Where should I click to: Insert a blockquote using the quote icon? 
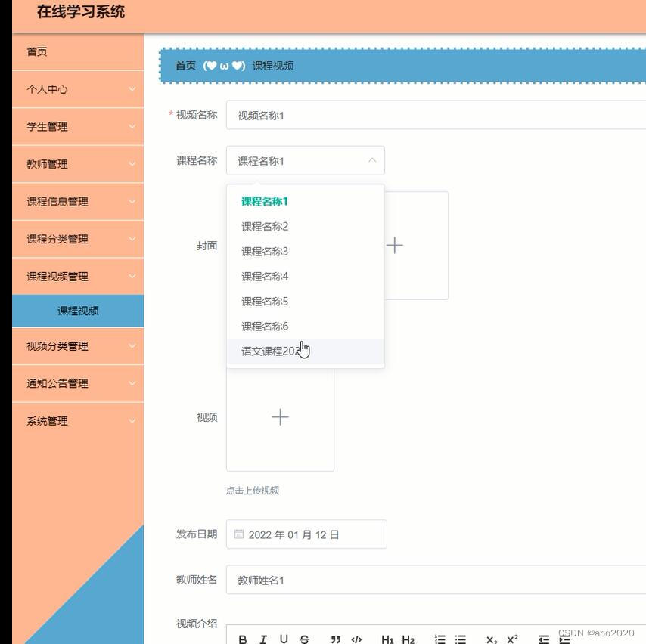tap(335, 639)
